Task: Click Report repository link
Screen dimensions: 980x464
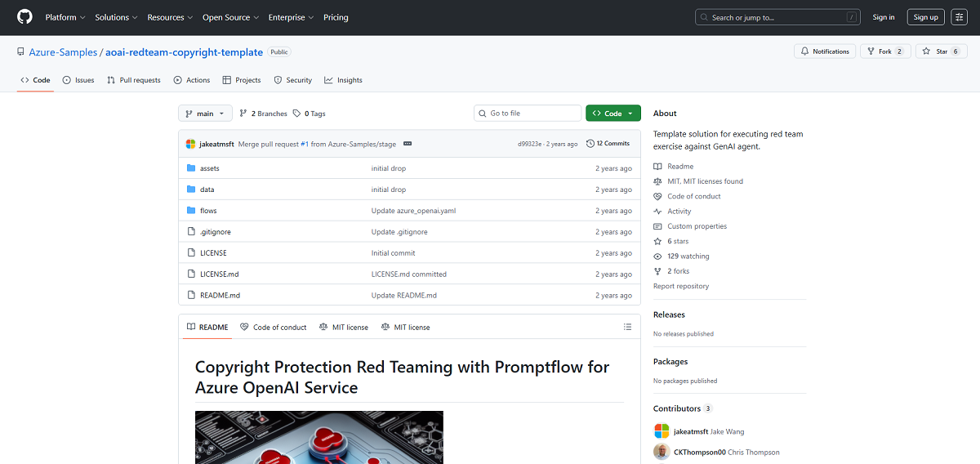Action: 681,286
